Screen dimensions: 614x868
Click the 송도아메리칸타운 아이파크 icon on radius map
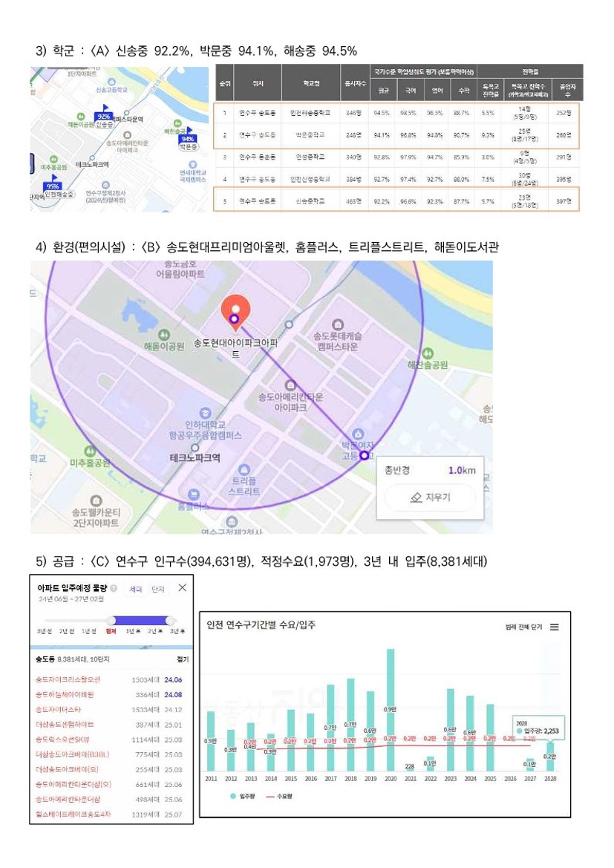[x=290, y=385]
